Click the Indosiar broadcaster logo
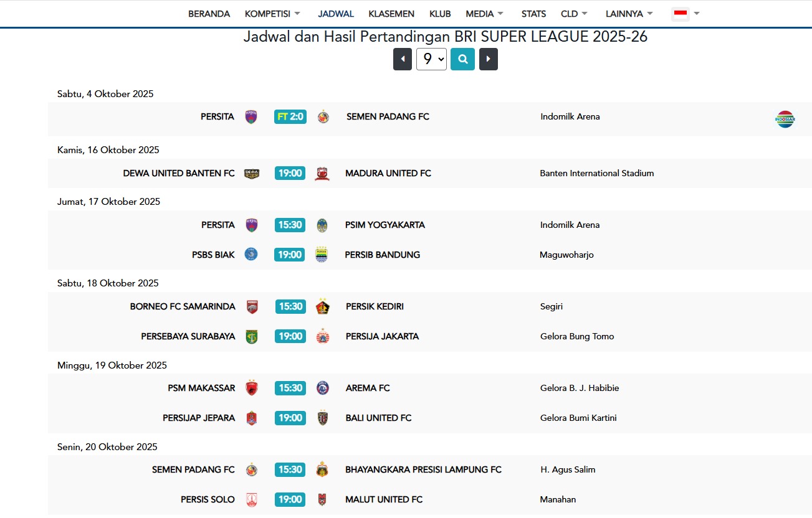This screenshot has height=518, width=812. 785,119
